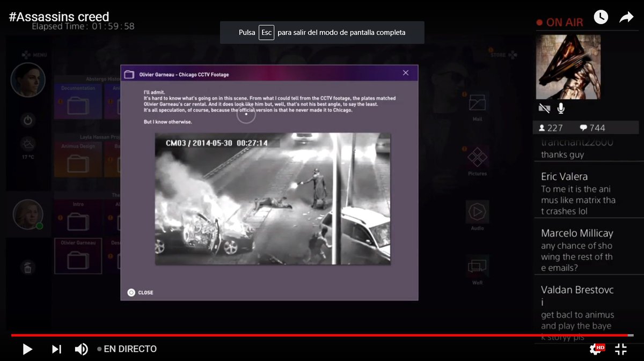644x361 pixels.
Task: Open the HD settings gear
Action: tap(596, 349)
